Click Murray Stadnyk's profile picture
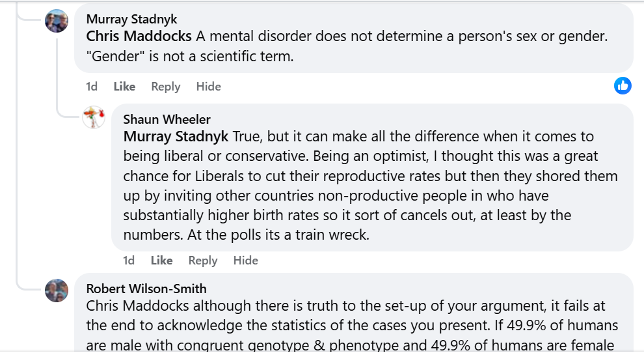Viewport: 644px width, 355px height. pos(57,21)
